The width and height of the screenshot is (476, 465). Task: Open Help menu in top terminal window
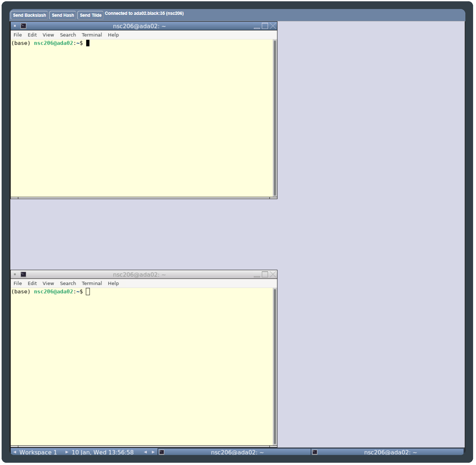tap(114, 35)
